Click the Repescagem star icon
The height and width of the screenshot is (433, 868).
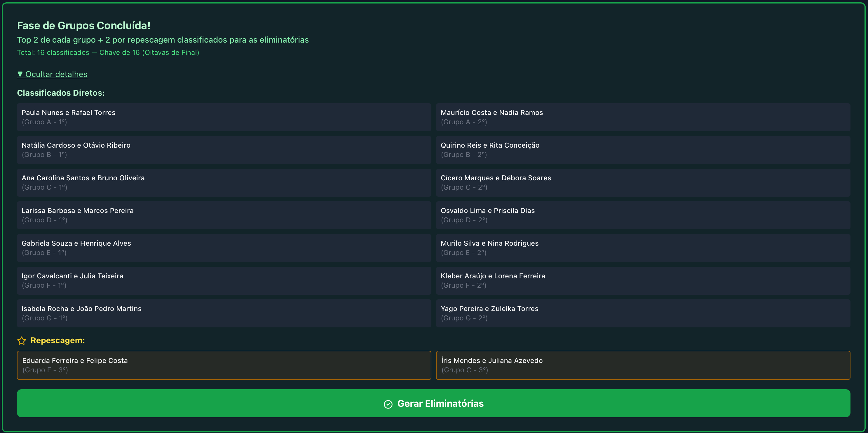pos(22,341)
